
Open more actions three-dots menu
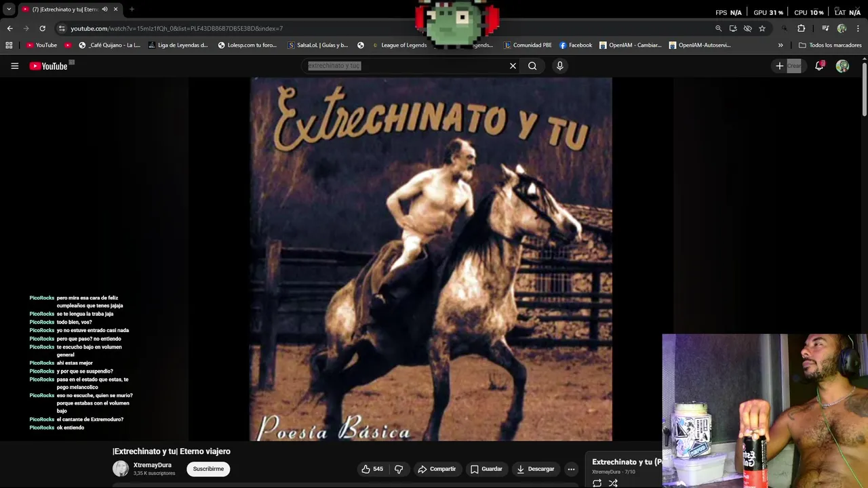click(x=571, y=469)
